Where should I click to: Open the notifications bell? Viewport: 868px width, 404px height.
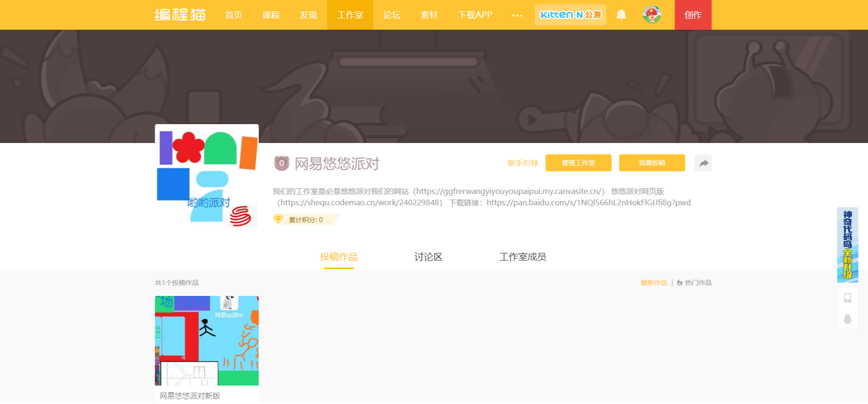point(621,15)
